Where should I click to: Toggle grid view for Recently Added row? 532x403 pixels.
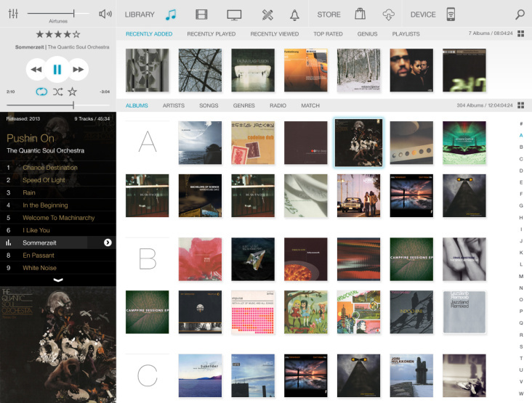click(520, 34)
